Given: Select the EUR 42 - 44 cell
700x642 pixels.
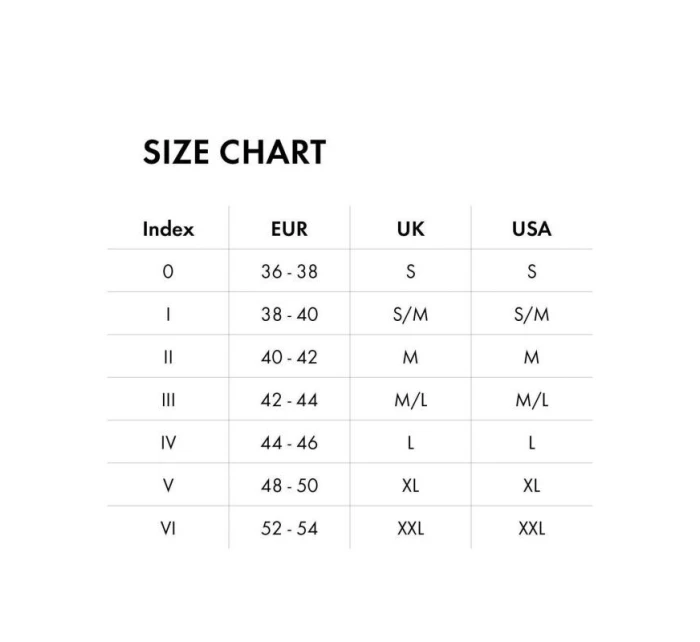Looking at the screenshot, I should (289, 400).
